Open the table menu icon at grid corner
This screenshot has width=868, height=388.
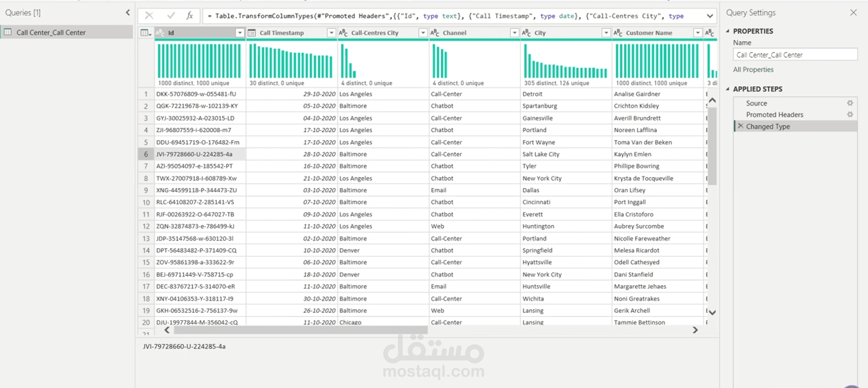pyautogui.click(x=146, y=33)
